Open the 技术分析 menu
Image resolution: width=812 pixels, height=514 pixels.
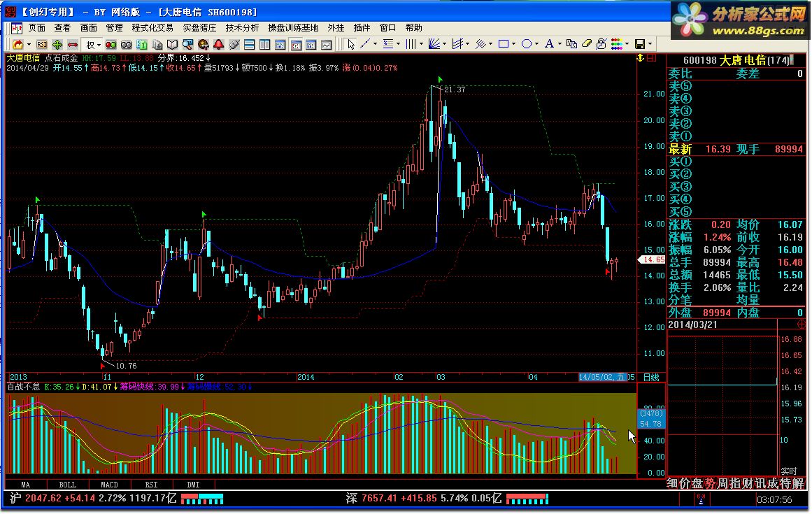[x=243, y=27]
